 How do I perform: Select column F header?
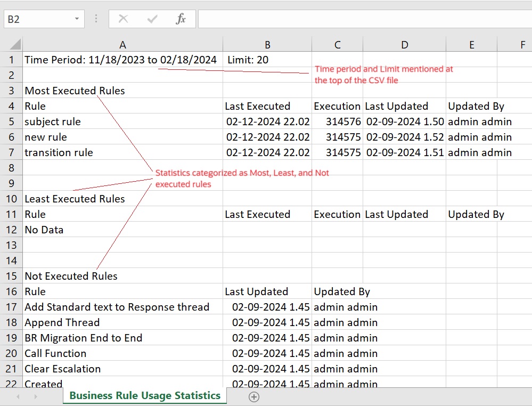(x=515, y=44)
